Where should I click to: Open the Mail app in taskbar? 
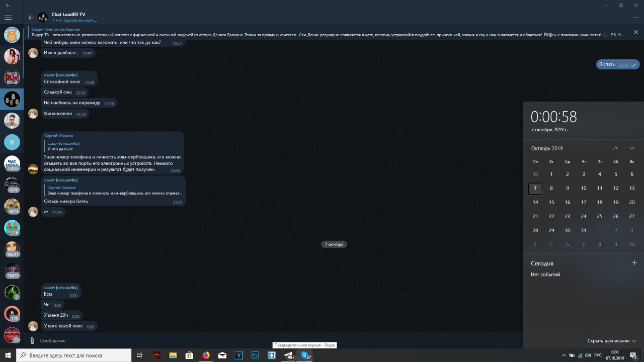[x=222, y=355]
